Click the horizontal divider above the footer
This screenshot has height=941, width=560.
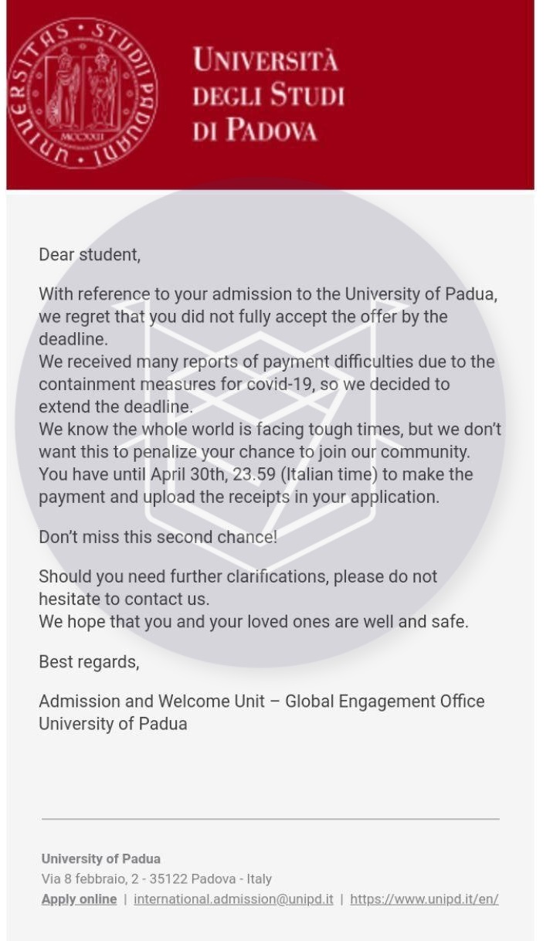click(270, 819)
